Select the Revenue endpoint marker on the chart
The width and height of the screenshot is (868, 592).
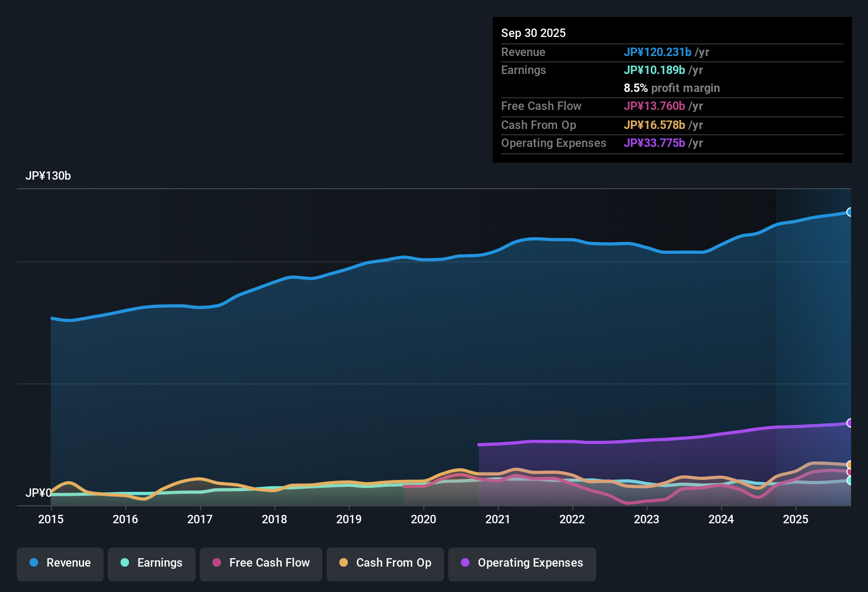[850, 212]
